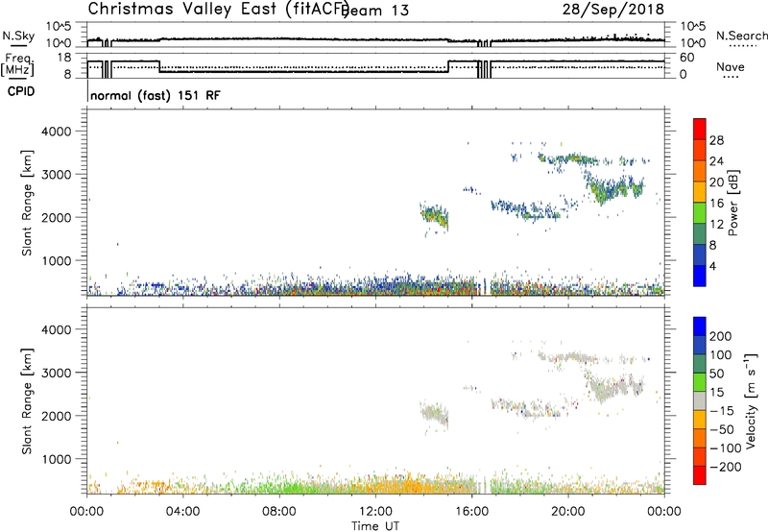Click the '4000' tick of power panel
The image size is (768, 532).
click(x=56, y=132)
